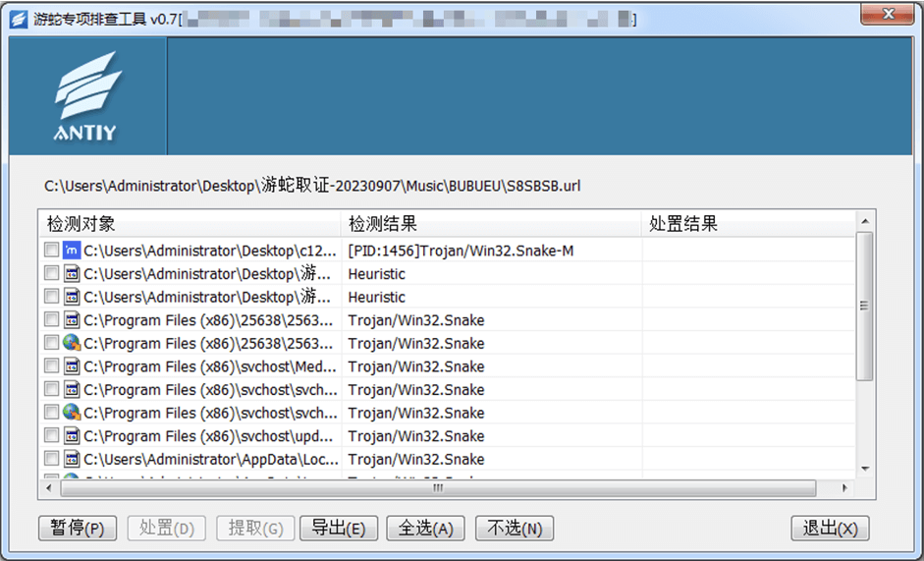
Task: Click the globe icon of the 25638\2563... row
Action: tap(72, 343)
